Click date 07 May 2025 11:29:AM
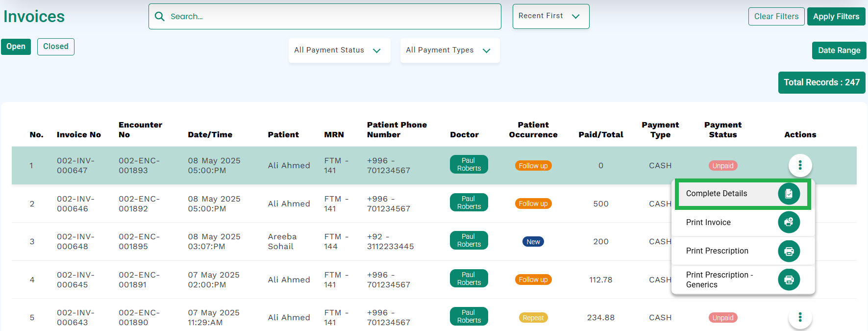The image size is (868, 331). [x=214, y=318]
